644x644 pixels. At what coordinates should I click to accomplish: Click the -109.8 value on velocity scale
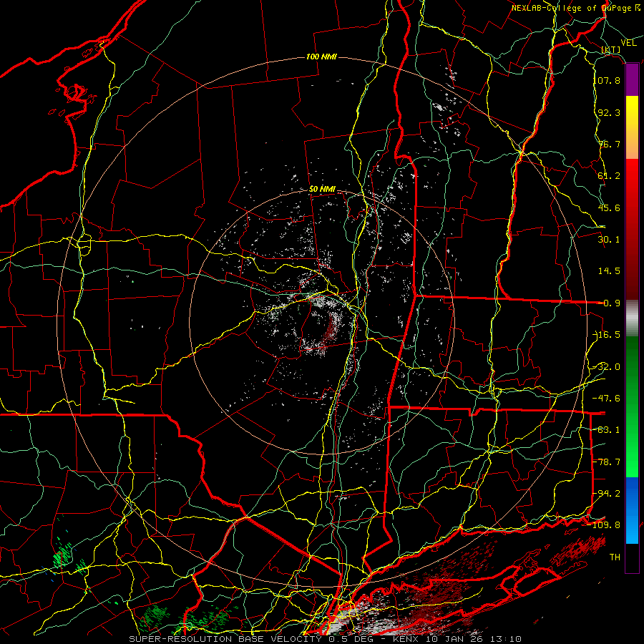[x=605, y=525]
